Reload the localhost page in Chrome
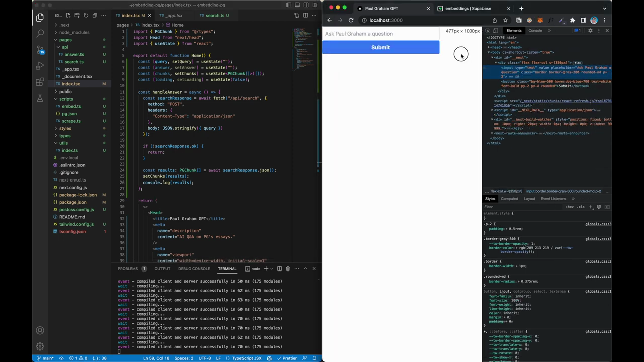The image size is (644, 362). pyautogui.click(x=351, y=20)
